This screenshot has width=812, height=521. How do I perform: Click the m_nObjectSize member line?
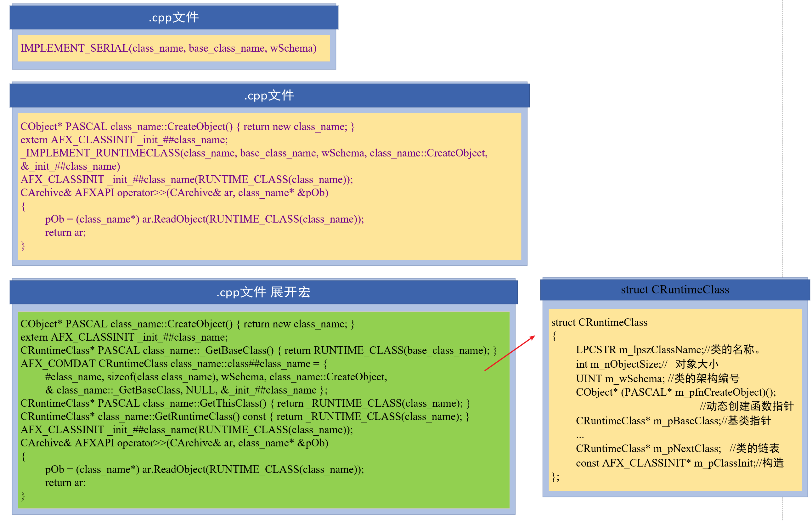647,364
